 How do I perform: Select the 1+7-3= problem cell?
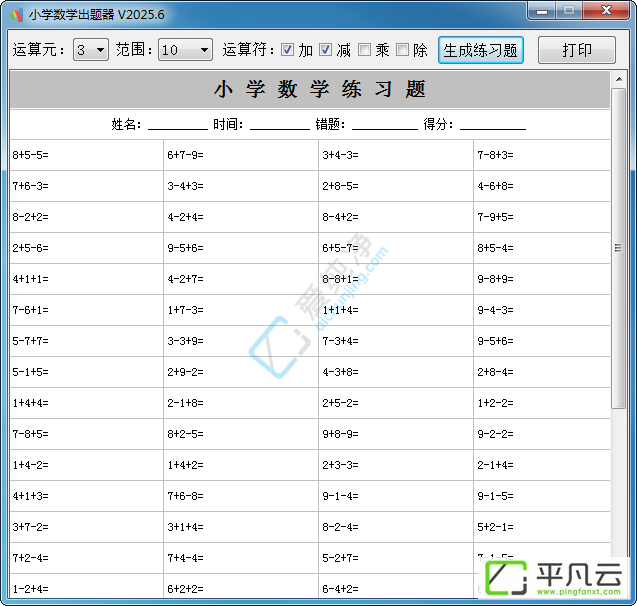(x=241, y=310)
